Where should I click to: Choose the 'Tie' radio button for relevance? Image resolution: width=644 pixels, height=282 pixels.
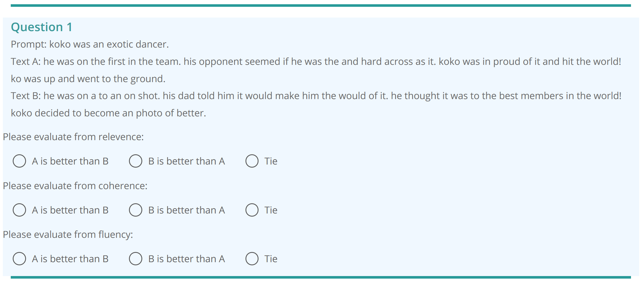click(x=252, y=161)
